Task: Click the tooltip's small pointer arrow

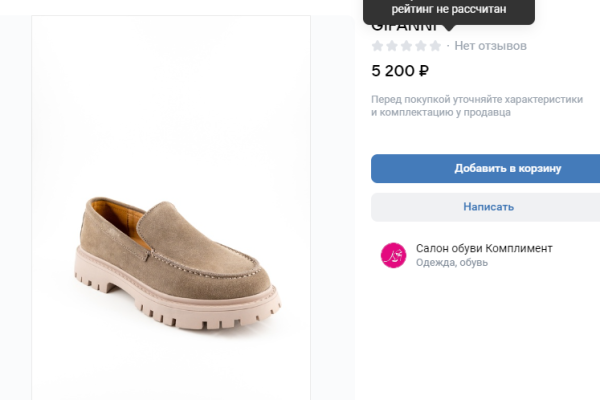Action: (449, 28)
